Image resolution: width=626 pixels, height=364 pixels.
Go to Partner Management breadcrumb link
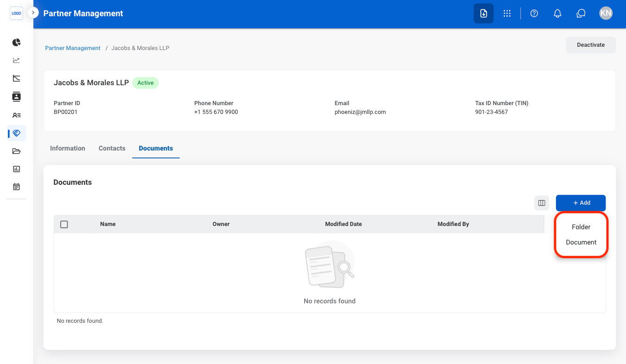coord(73,48)
